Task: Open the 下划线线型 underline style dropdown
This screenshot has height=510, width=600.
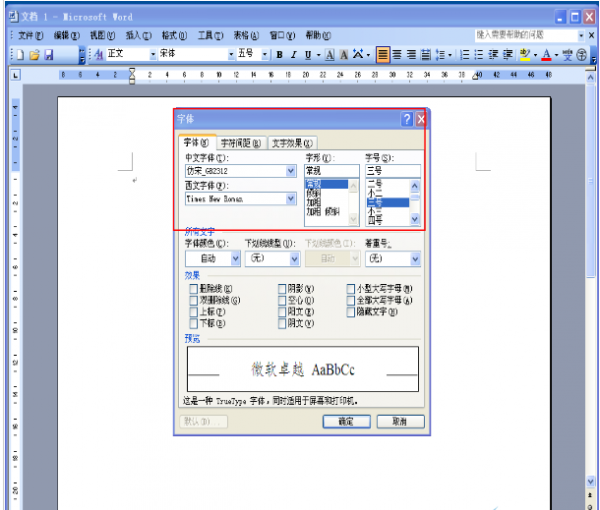Action: [x=295, y=258]
